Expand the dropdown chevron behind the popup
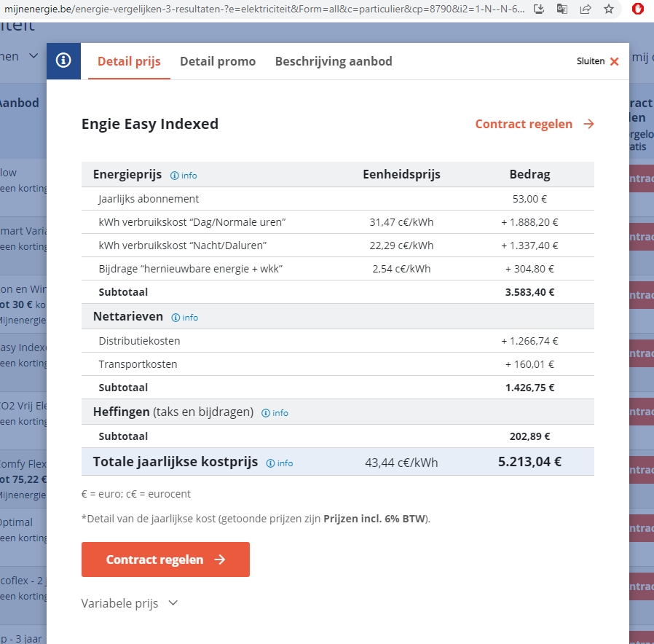Screen dimensions: 654x644 [34, 56]
